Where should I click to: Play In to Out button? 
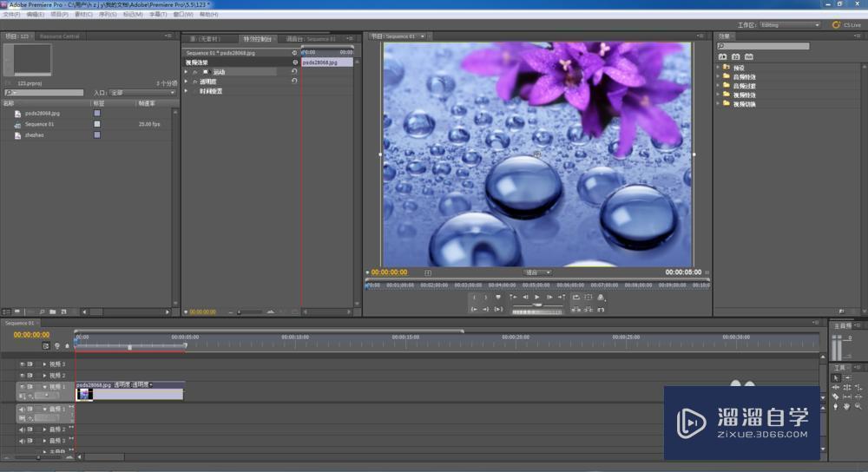pyautogui.click(x=498, y=310)
